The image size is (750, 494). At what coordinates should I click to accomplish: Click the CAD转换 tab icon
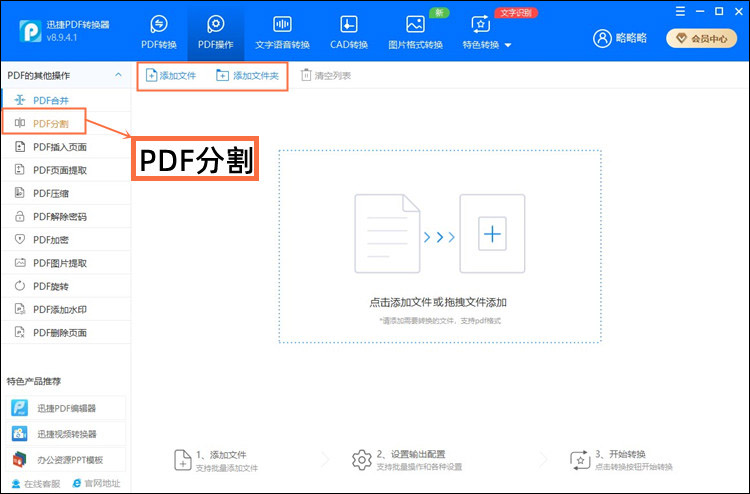[x=349, y=24]
